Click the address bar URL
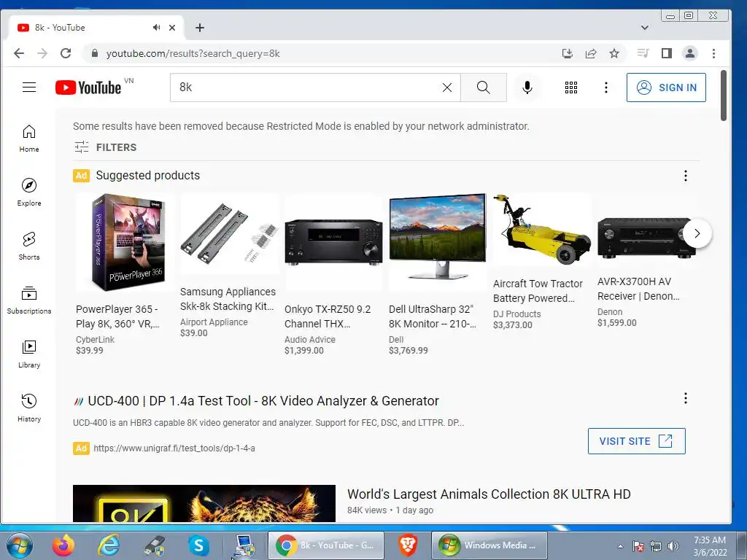This screenshot has height=560, width=747. click(193, 53)
